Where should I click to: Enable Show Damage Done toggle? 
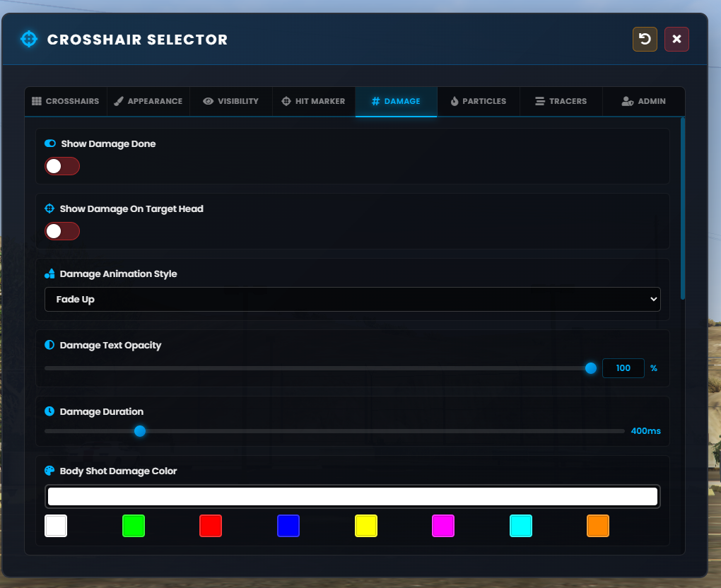[x=62, y=166]
